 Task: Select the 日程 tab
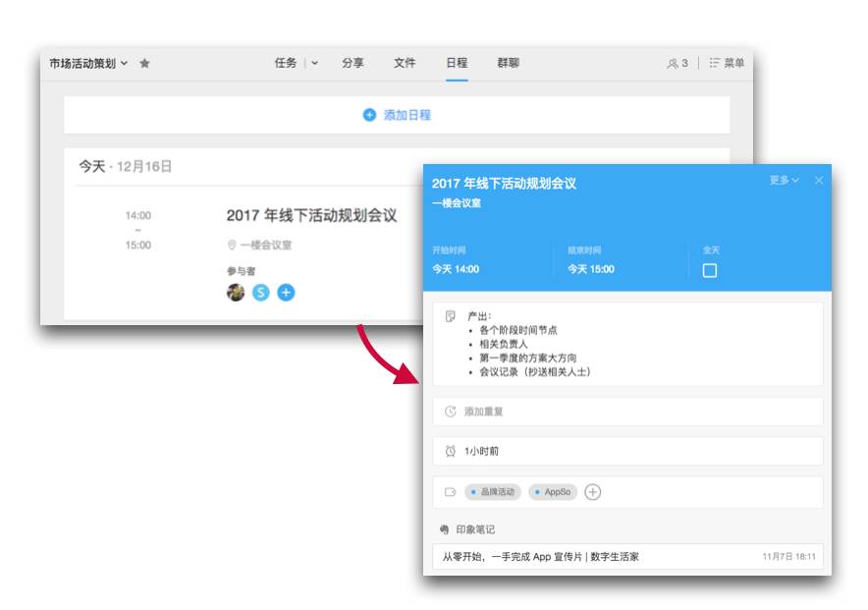pos(457,63)
